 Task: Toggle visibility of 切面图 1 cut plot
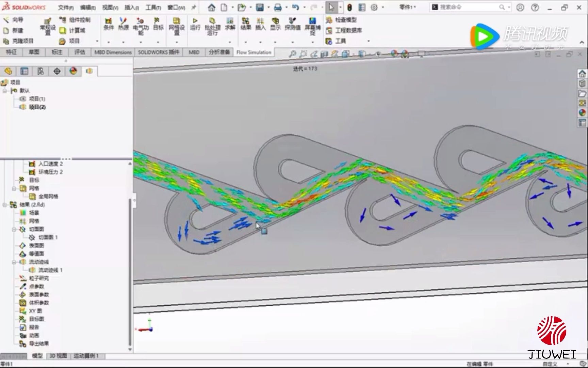tap(48, 237)
